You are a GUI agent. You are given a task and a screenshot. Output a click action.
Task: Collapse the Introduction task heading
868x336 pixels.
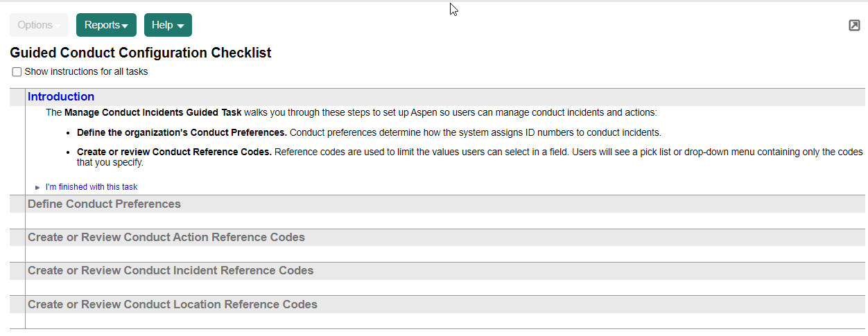(61, 97)
